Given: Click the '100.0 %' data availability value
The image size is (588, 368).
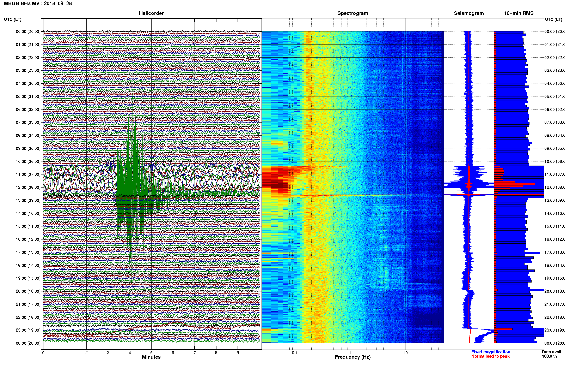Looking at the screenshot, I should coord(549,356).
